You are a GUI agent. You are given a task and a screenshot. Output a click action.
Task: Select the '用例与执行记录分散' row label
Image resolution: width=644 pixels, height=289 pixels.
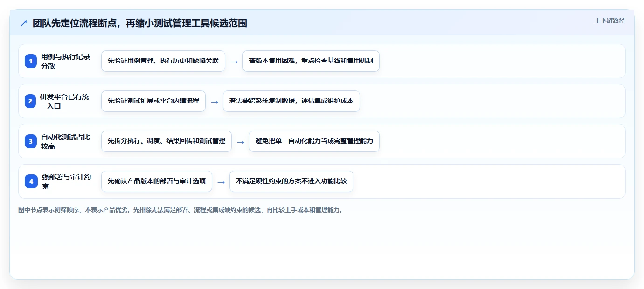[66, 61]
